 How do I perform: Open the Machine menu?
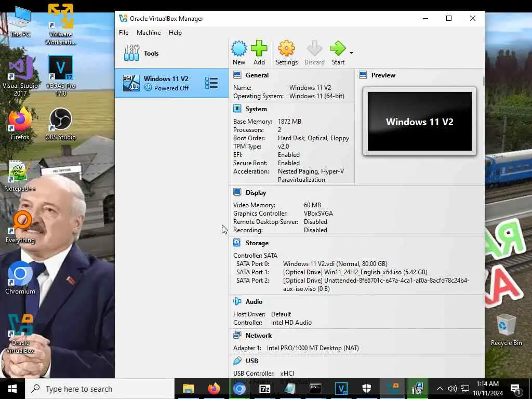[149, 33]
